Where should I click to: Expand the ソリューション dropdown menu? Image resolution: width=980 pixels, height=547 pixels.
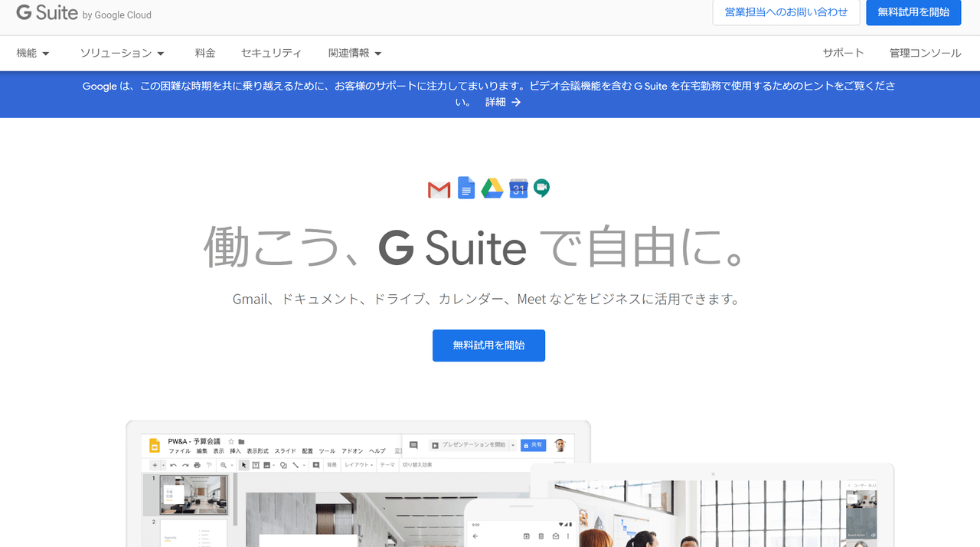(122, 53)
